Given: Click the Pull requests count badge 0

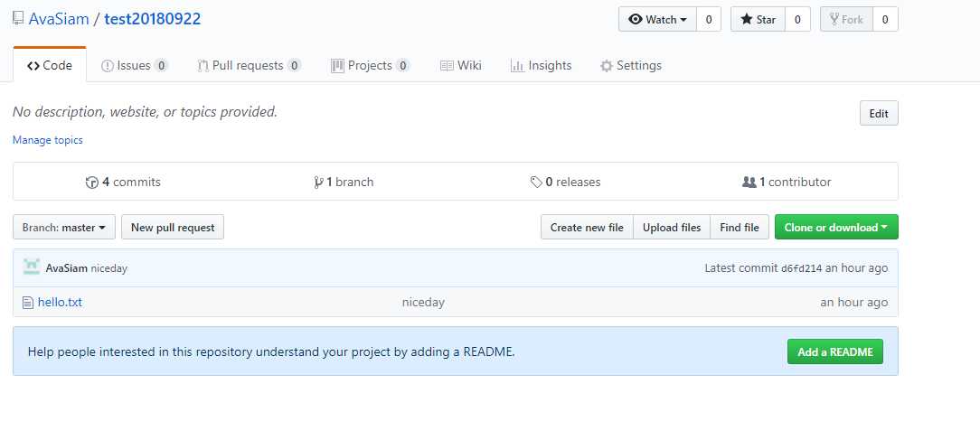Looking at the screenshot, I should [x=295, y=66].
